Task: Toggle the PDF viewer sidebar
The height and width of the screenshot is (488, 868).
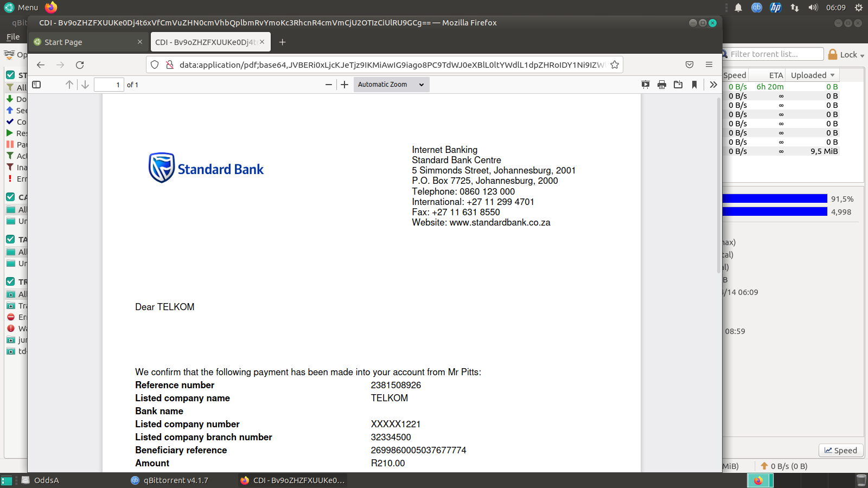Action: (x=36, y=85)
